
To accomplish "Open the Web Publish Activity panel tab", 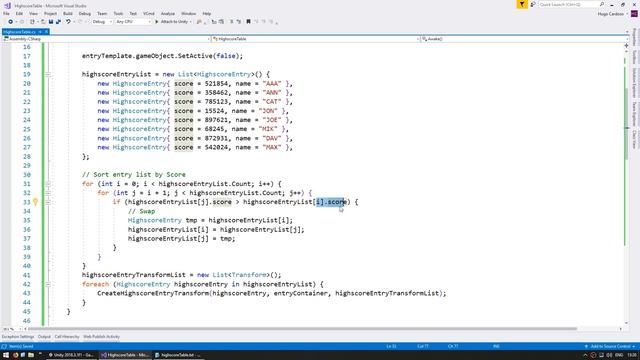I will (x=102, y=337).
